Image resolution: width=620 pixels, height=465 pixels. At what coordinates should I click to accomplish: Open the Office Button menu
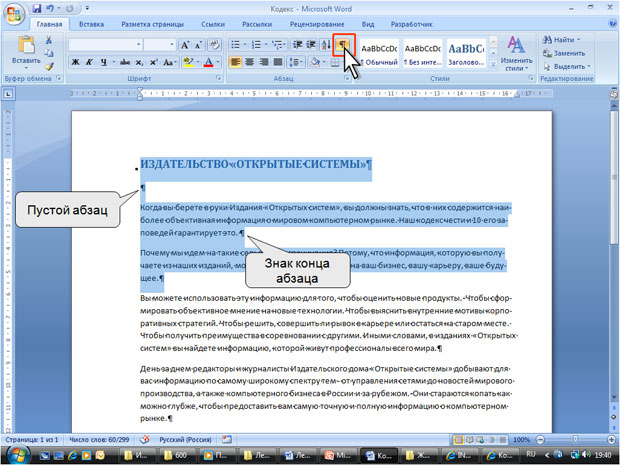[x=14, y=15]
